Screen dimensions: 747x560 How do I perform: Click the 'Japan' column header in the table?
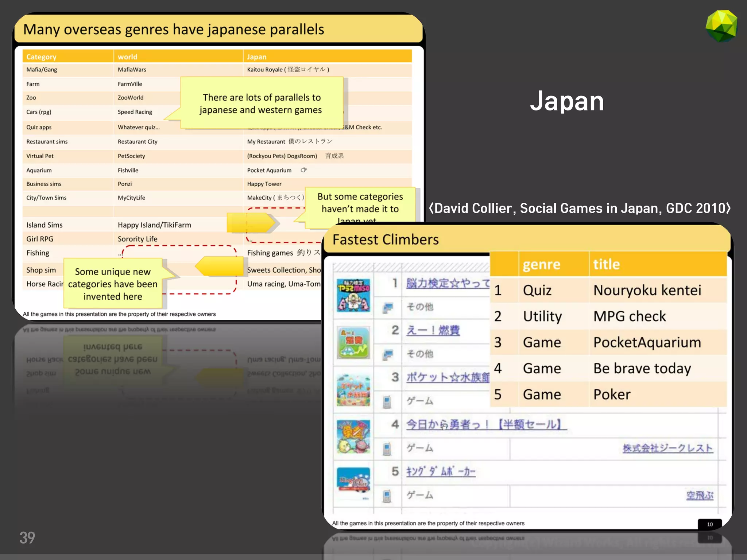click(328, 57)
